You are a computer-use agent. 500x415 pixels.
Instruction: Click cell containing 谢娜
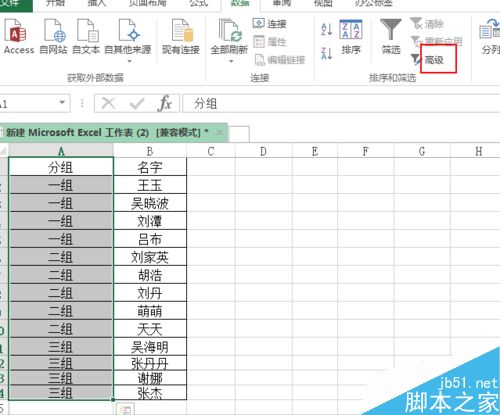150,378
